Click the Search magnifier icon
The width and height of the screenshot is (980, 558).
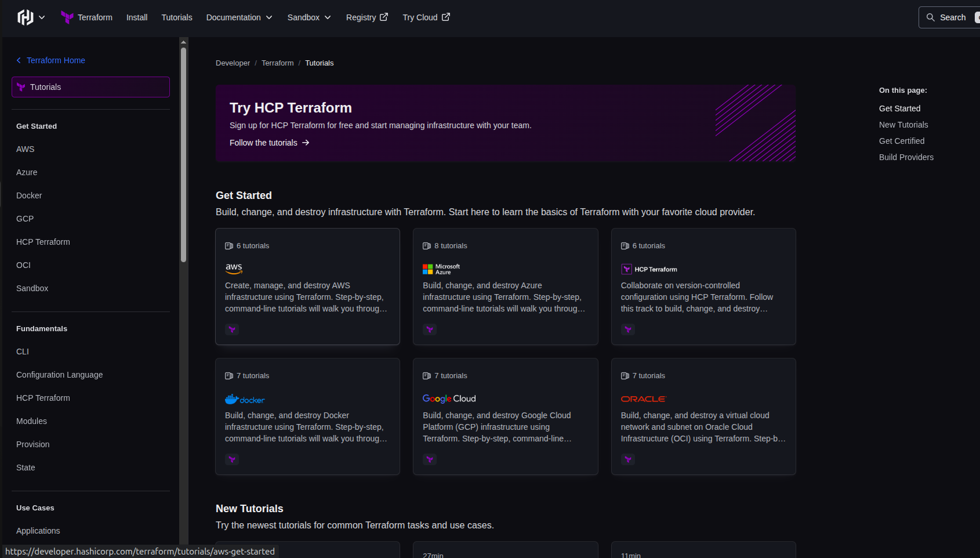coord(931,17)
